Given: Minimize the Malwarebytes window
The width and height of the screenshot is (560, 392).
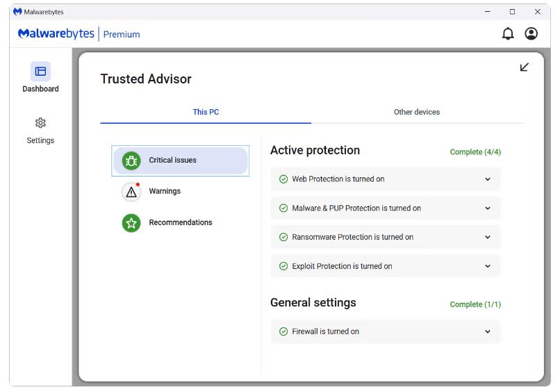Looking at the screenshot, I should click(487, 12).
